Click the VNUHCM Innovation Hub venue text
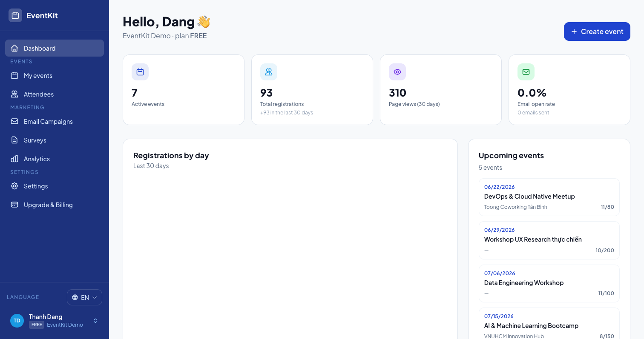Image resolution: width=644 pixels, height=339 pixels. click(x=514, y=336)
